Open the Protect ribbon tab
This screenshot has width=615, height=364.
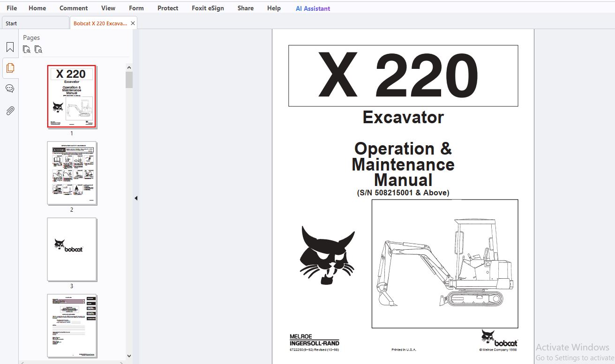pos(168,8)
